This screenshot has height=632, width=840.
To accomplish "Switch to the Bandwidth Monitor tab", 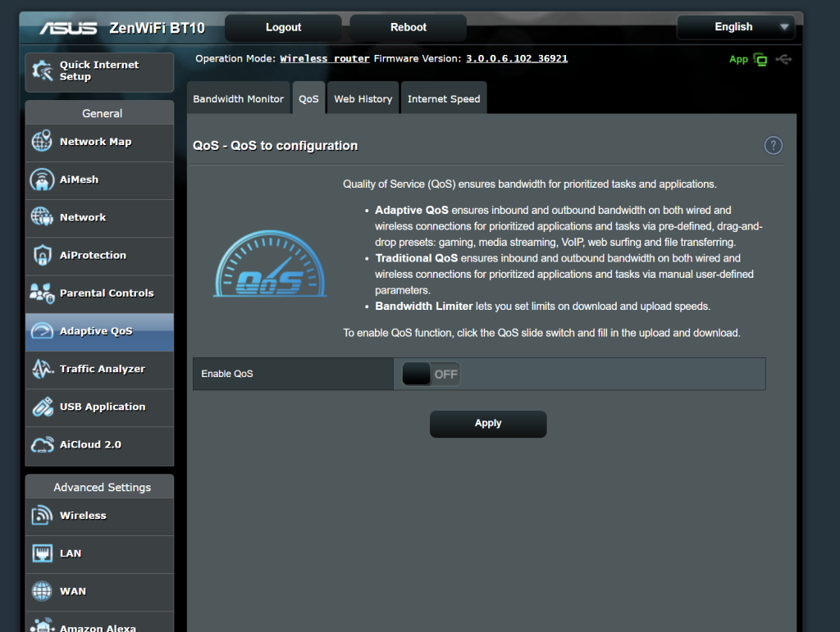I will [238, 99].
